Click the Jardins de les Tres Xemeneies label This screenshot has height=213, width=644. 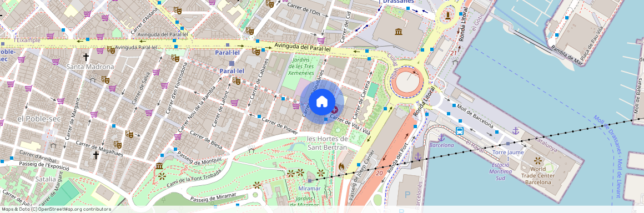[x=301, y=67]
